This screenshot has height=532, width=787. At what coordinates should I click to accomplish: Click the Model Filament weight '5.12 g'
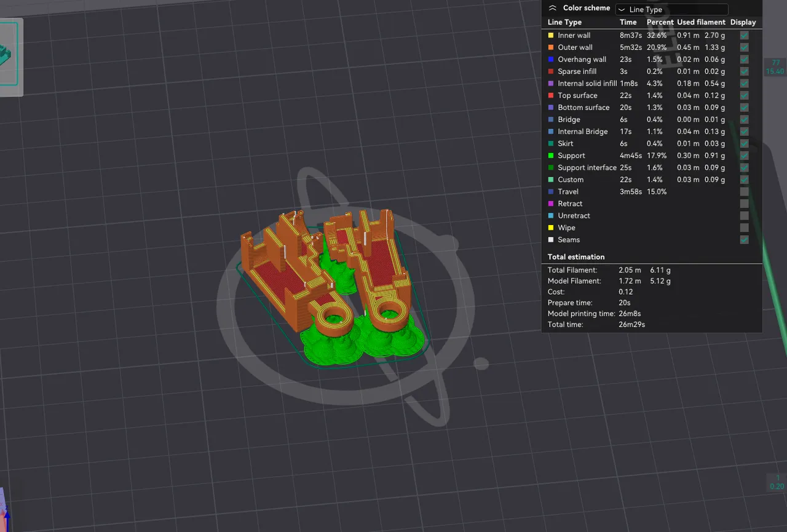[x=660, y=281]
